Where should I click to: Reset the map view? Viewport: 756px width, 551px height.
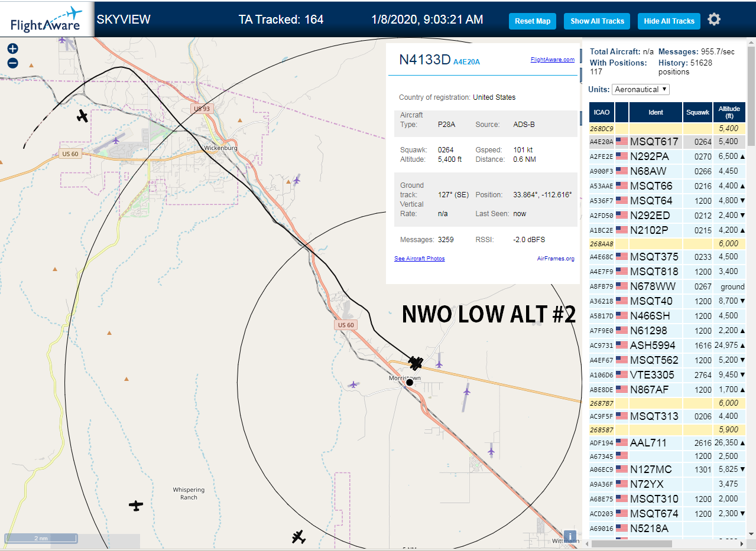tap(533, 21)
